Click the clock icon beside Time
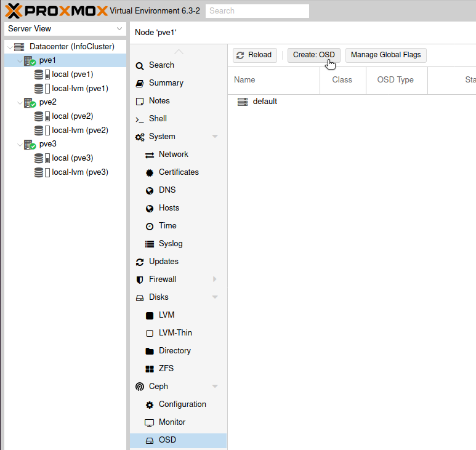This screenshot has height=450, width=476. click(150, 227)
